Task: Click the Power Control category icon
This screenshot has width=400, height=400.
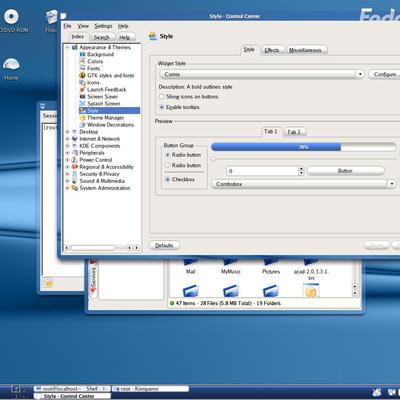Action: (75, 160)
